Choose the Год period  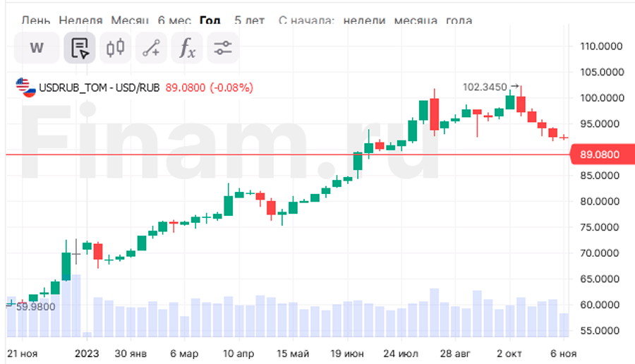coord(209,20)
